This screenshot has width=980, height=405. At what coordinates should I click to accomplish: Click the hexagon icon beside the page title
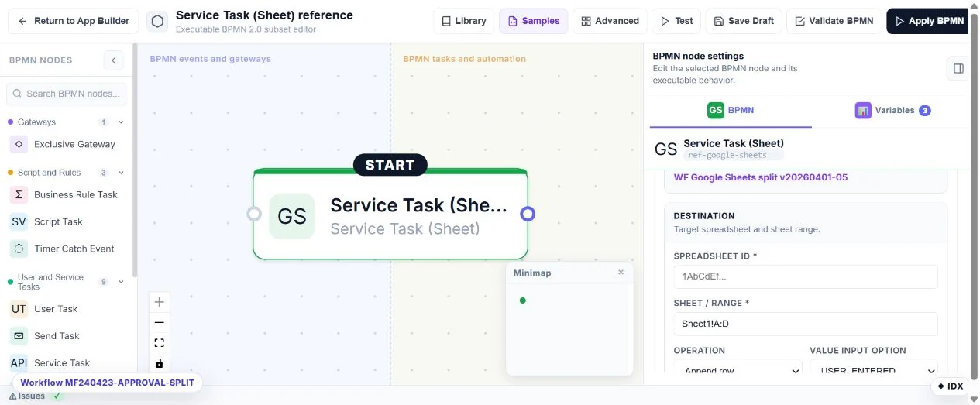click(x=157, y=21)
